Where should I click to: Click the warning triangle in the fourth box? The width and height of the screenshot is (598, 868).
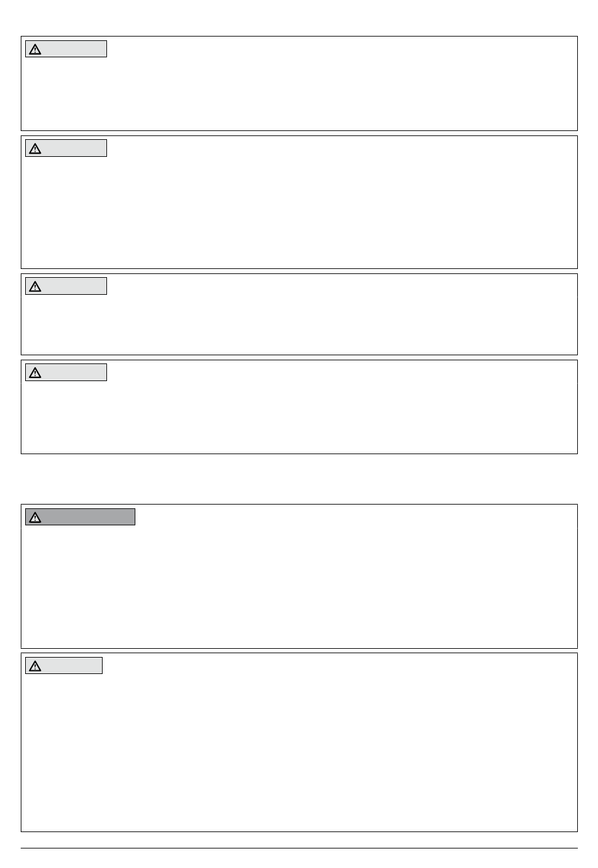[x=35, y=373]
